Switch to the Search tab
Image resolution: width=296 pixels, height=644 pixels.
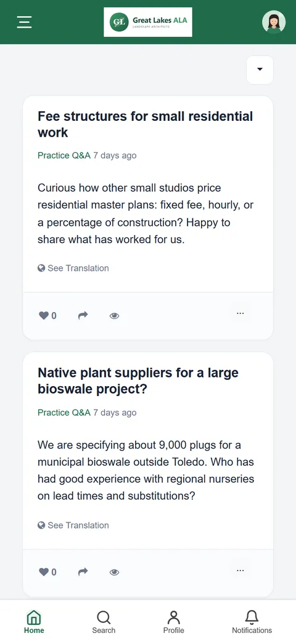(104, 622)
